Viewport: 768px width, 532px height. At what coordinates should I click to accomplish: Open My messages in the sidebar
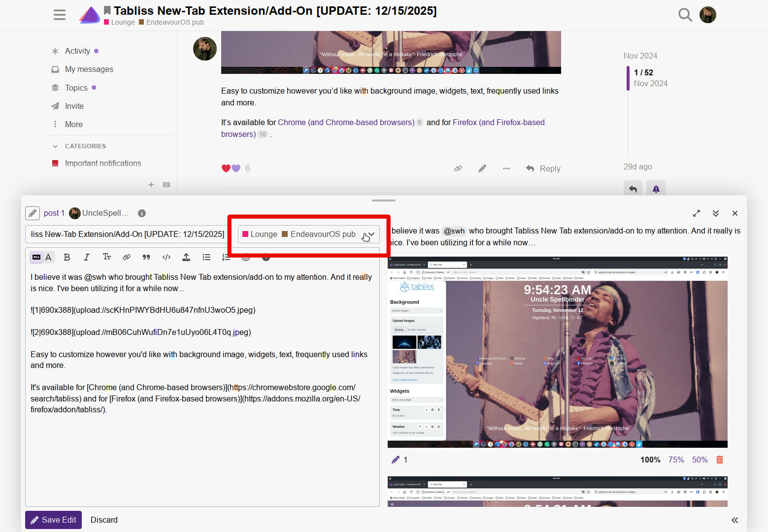pyautogui.click(x=89, y=69)
